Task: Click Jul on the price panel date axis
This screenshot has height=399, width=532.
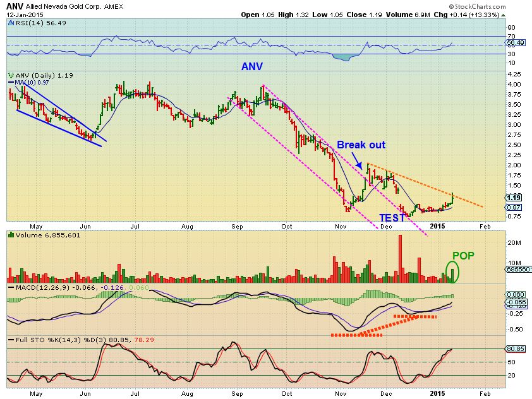Action: (x=135, y=227)
